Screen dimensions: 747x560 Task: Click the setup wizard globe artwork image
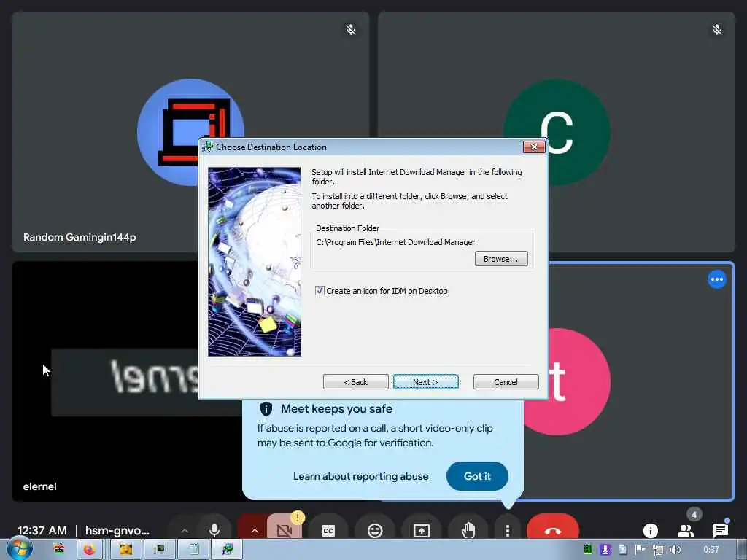point(255,262)
